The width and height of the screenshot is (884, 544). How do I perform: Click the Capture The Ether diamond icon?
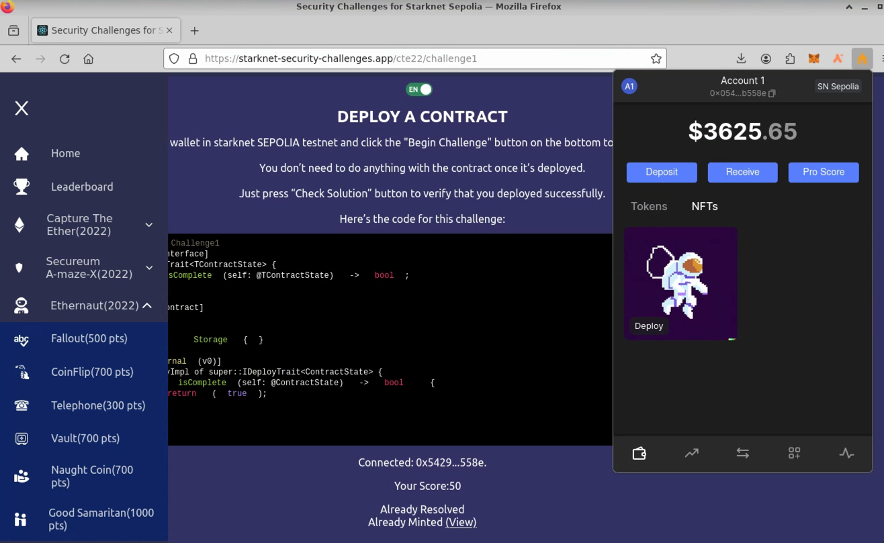[x=20, y=225]
